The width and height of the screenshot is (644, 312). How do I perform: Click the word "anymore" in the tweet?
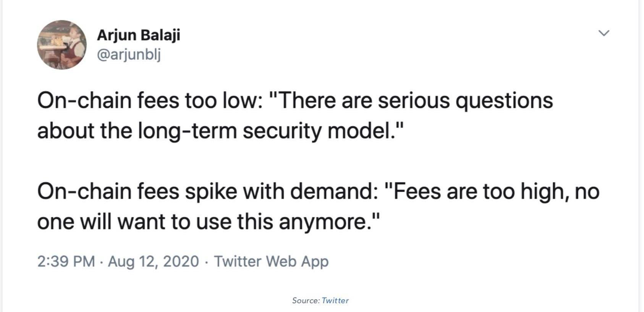(x=323, y=222)
